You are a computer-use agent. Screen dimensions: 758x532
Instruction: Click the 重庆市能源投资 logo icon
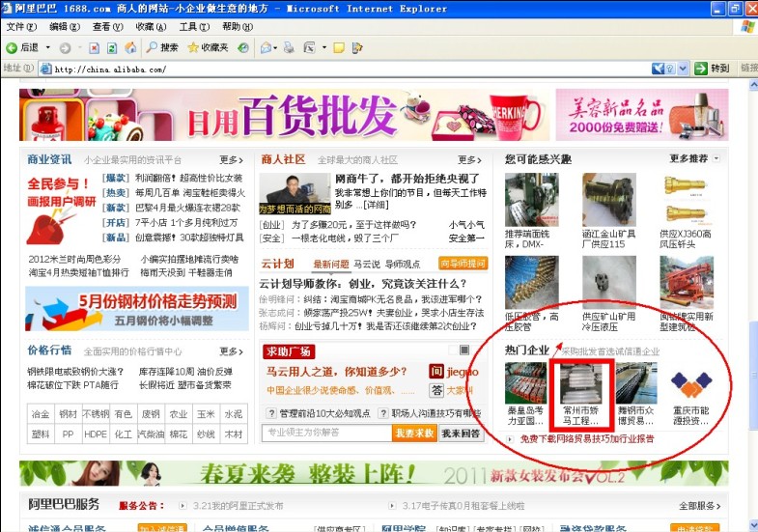coord(691,383)
